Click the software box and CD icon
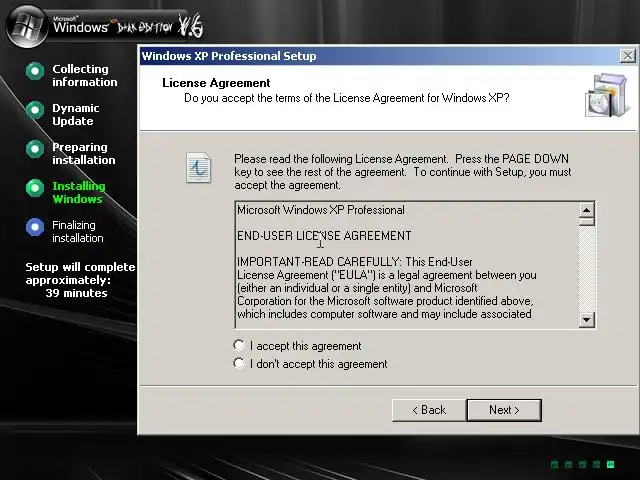The height and width of the screenshot is (480, 640). [606, 95]
